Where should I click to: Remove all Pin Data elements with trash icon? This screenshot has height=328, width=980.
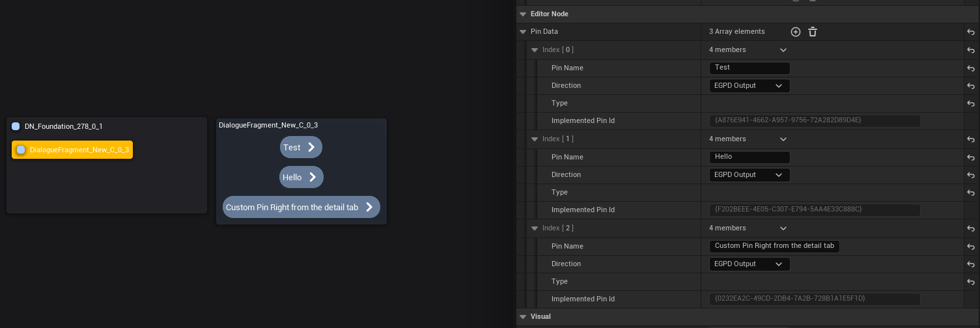click(813, 32)
